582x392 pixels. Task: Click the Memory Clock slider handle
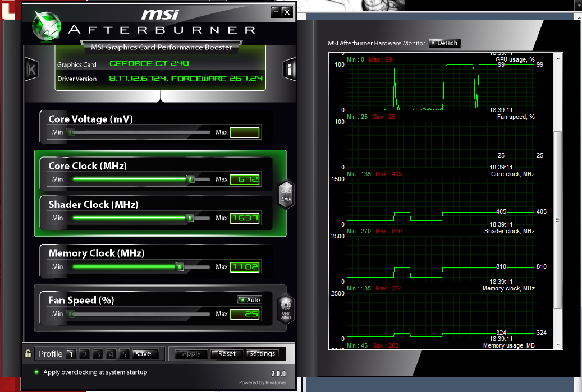[180, 266]
